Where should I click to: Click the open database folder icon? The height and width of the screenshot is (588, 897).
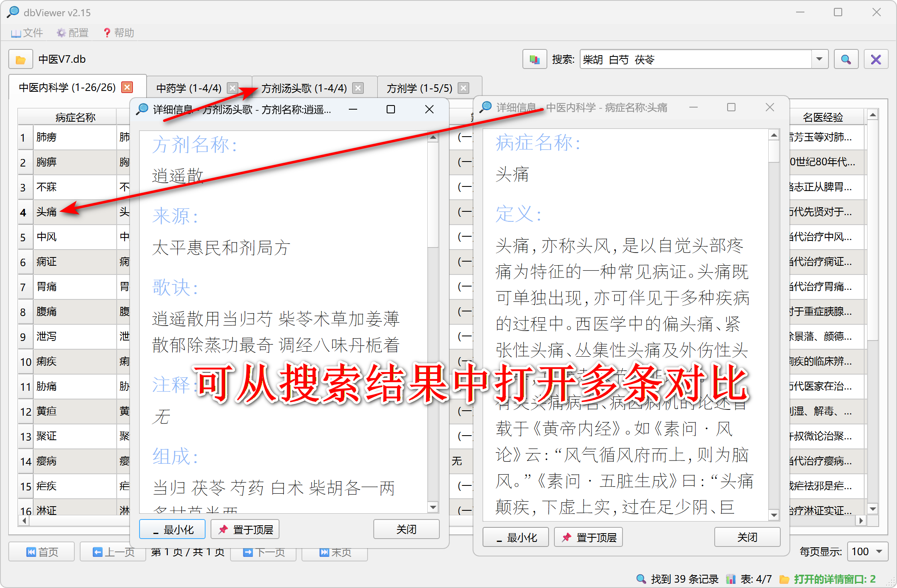[20, 59]
